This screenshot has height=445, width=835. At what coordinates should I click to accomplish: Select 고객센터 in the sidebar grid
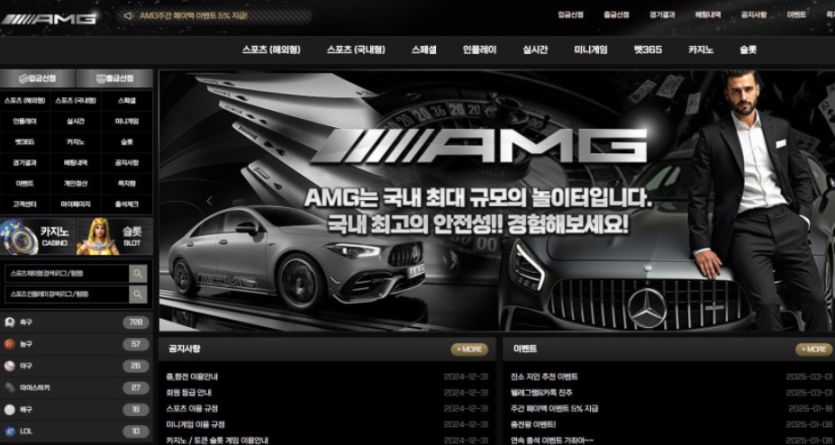(x=25, y=204)
